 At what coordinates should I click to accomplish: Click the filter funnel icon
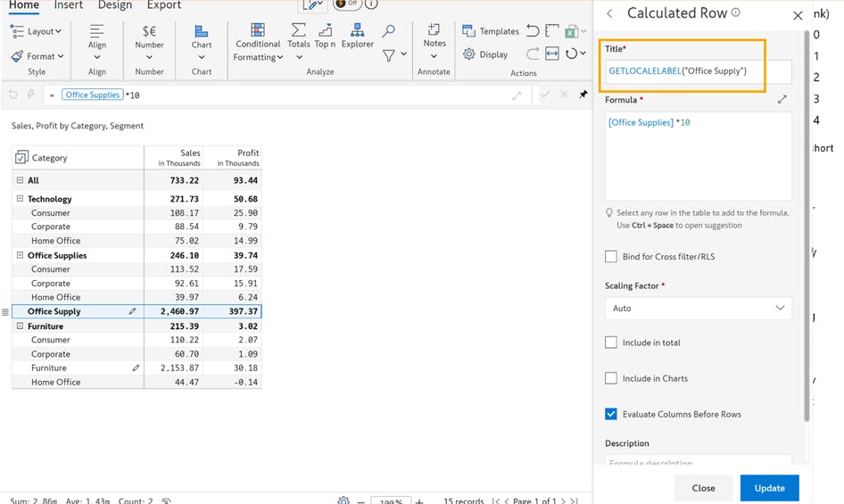pos(389,55)
